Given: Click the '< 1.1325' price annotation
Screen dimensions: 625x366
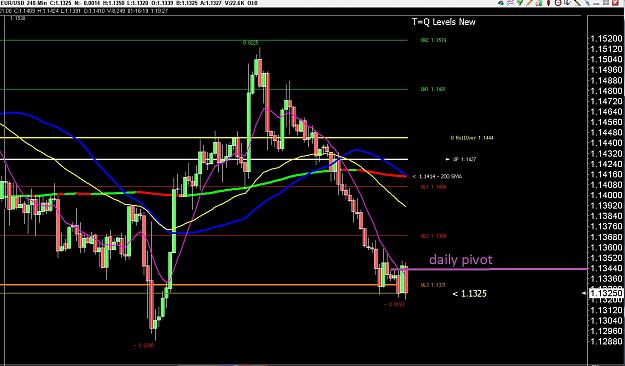Looking at the screenshot, I should coord(470,294).
